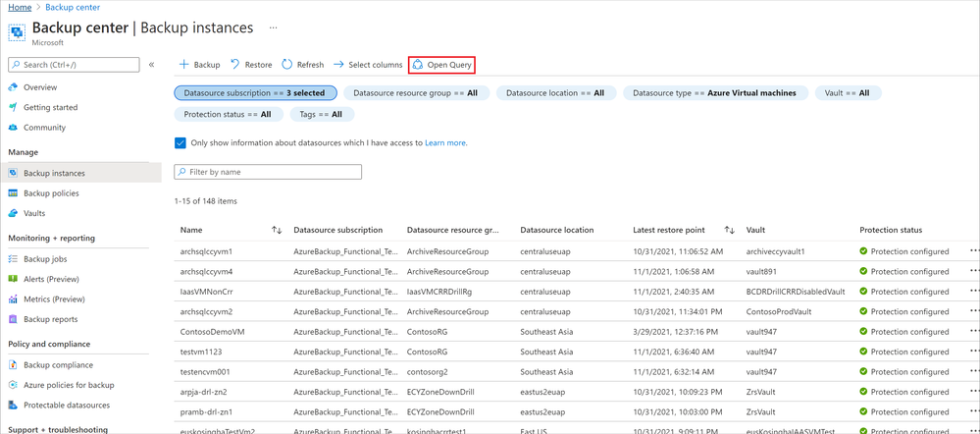
Task: Click the Overview cloud icon
Action: pos(13,87)
